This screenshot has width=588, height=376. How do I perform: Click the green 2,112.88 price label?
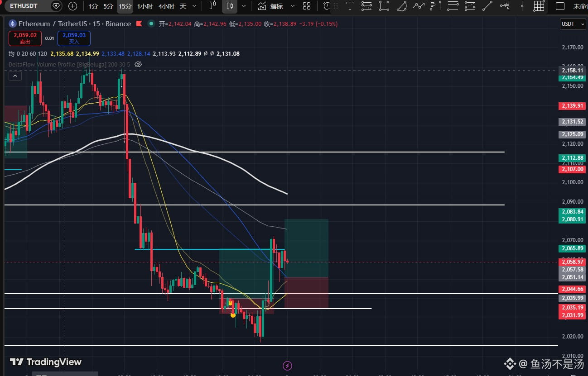(572, 158)
